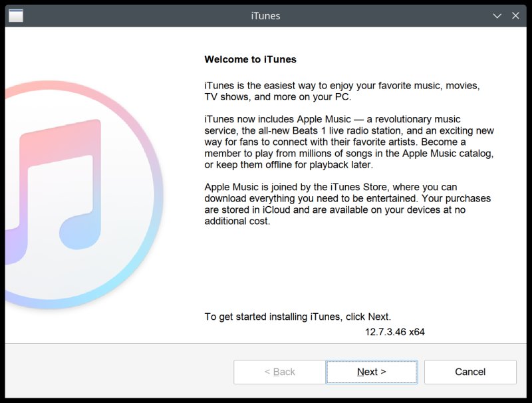Screen dimensions: 532x403
Task: Click the paragraph starting 'Apple Music is joined by'
Action: [347, 204]
